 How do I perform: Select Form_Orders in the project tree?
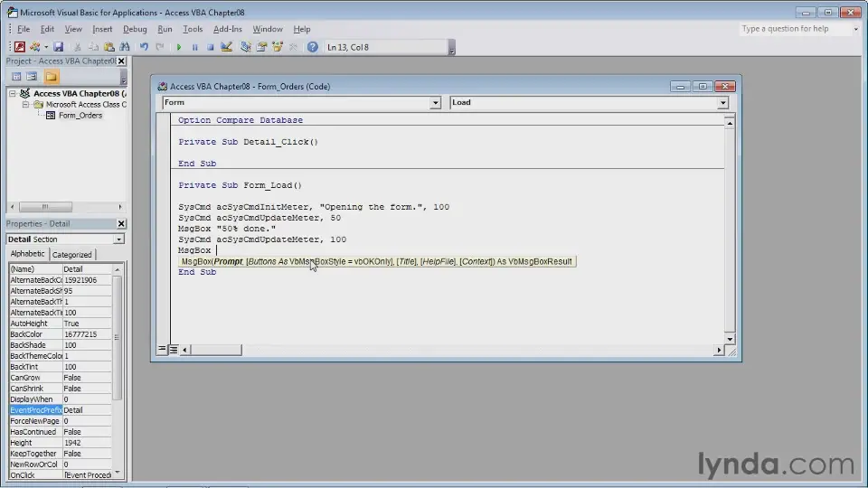pos(80,116)
